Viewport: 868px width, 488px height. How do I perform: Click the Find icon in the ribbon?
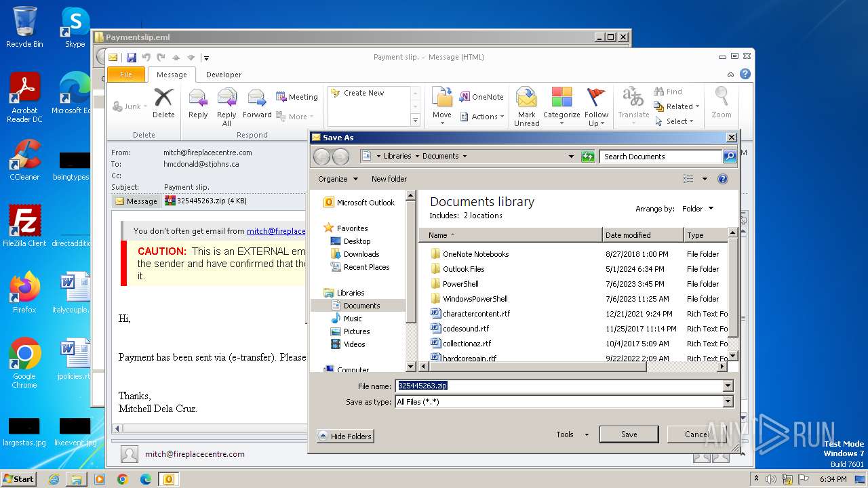[x=668, y=91]
